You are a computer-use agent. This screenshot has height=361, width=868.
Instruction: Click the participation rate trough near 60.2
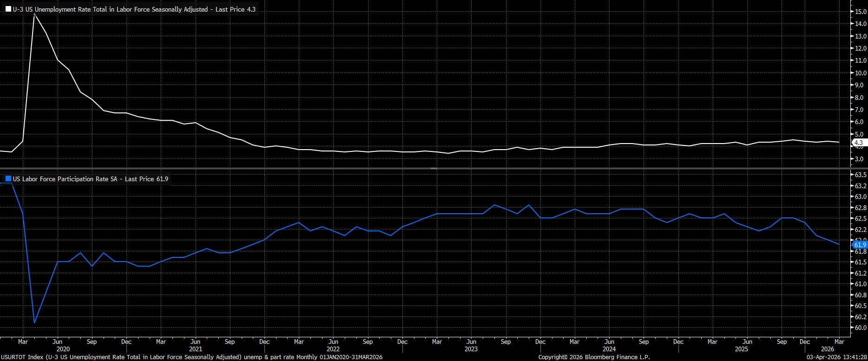[34, 322]
